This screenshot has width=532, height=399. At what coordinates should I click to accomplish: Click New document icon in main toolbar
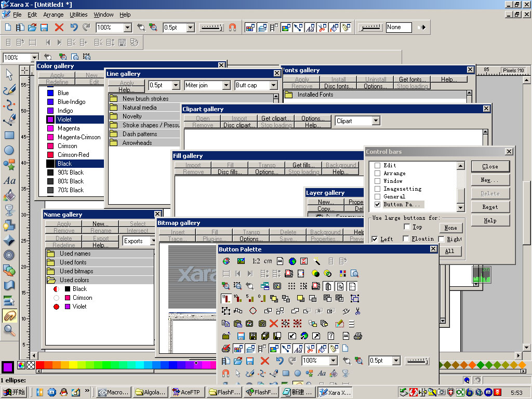8,27
